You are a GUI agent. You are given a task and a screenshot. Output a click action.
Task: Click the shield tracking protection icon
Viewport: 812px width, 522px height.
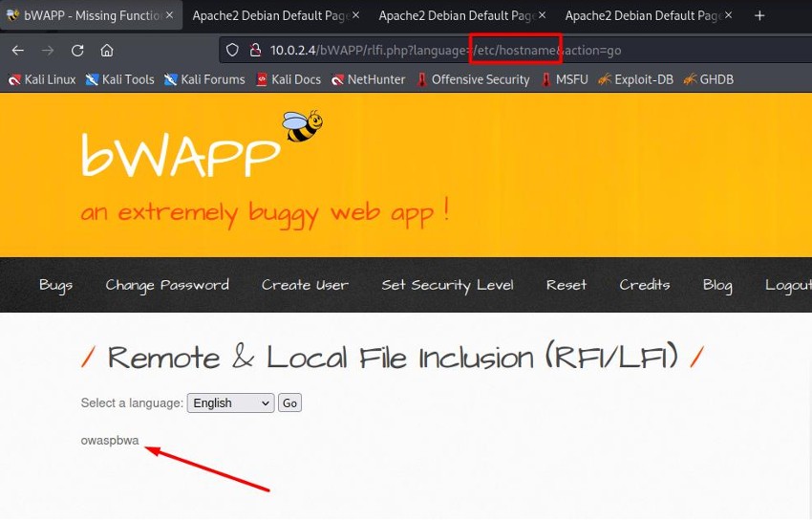point(232,51)
